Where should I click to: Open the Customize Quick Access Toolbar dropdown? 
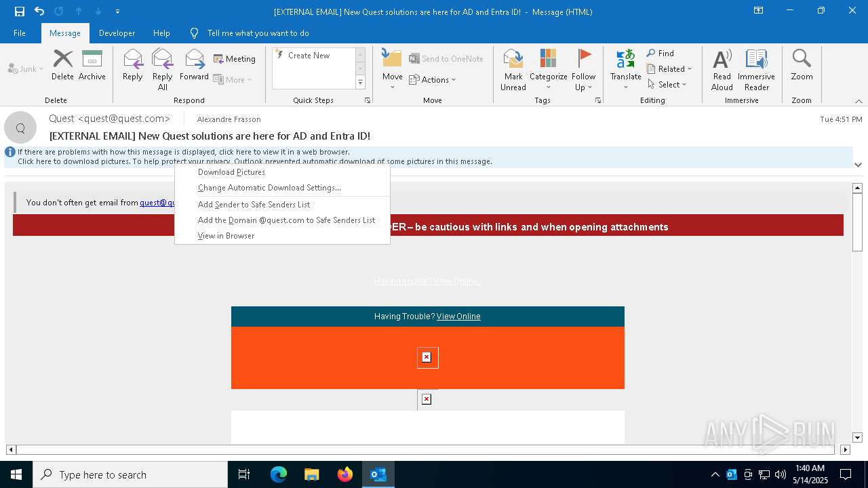coord(118,12)
